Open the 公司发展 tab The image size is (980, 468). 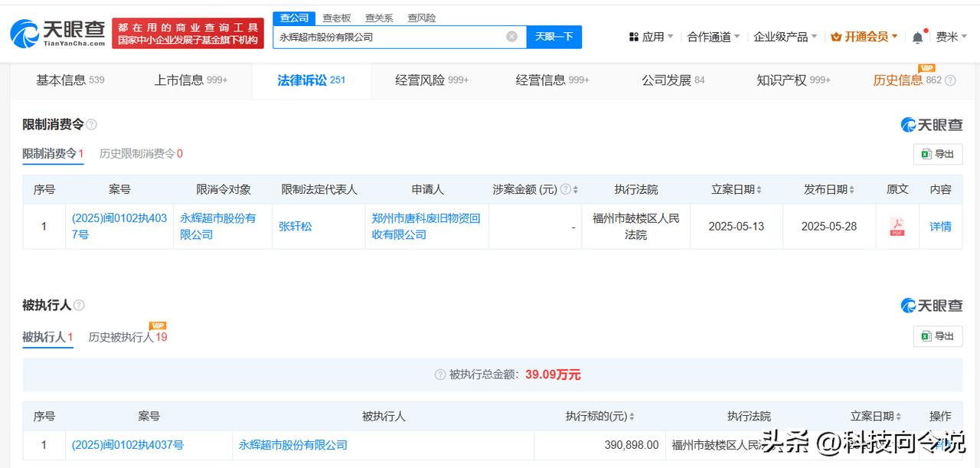click(x=673, y=80)
